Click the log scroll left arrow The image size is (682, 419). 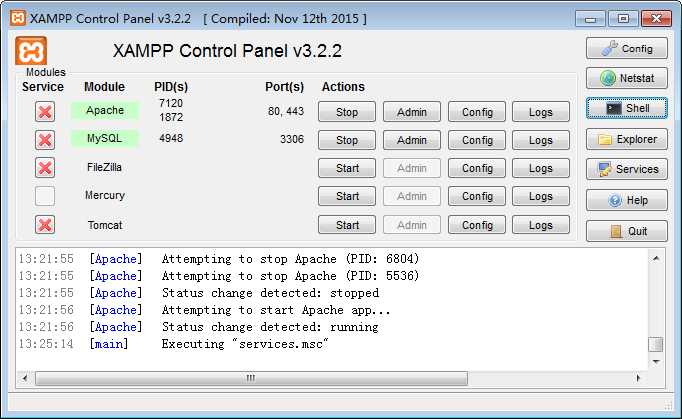(25, 378)
